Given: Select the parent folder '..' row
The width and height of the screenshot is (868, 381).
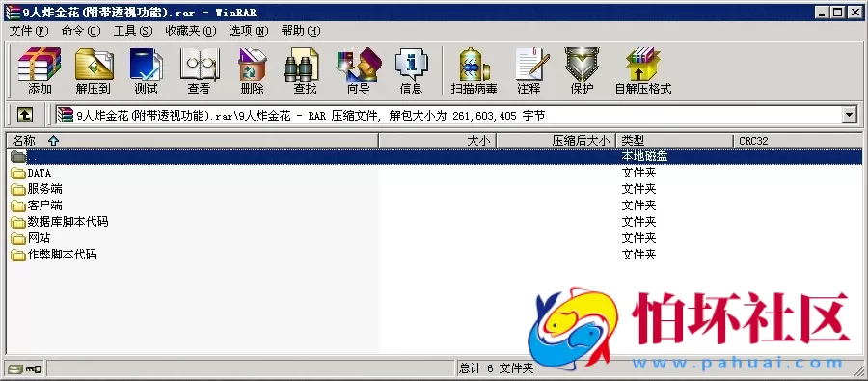Looking at the screenshot, I should [x=434, y=156].
